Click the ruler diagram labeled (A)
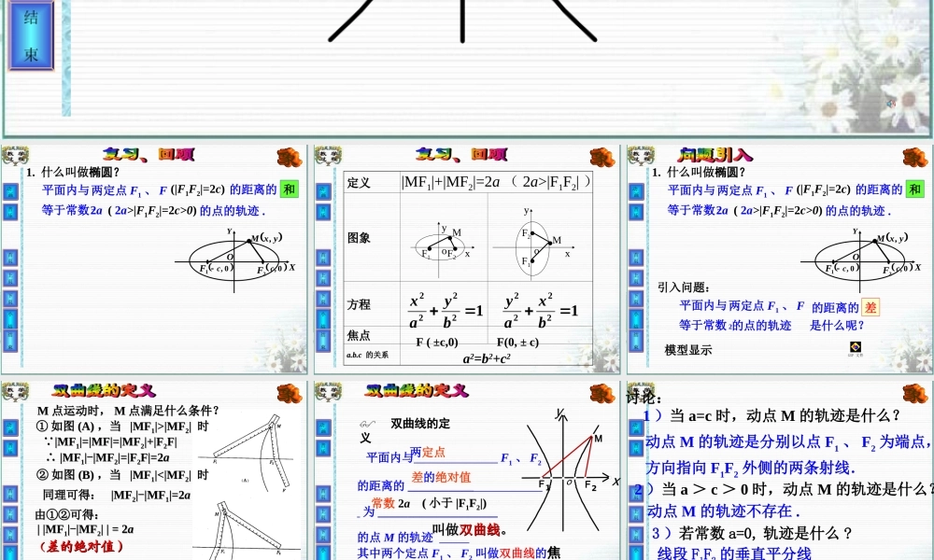This screenshot has width=934, height=560. tap(246, 453)
